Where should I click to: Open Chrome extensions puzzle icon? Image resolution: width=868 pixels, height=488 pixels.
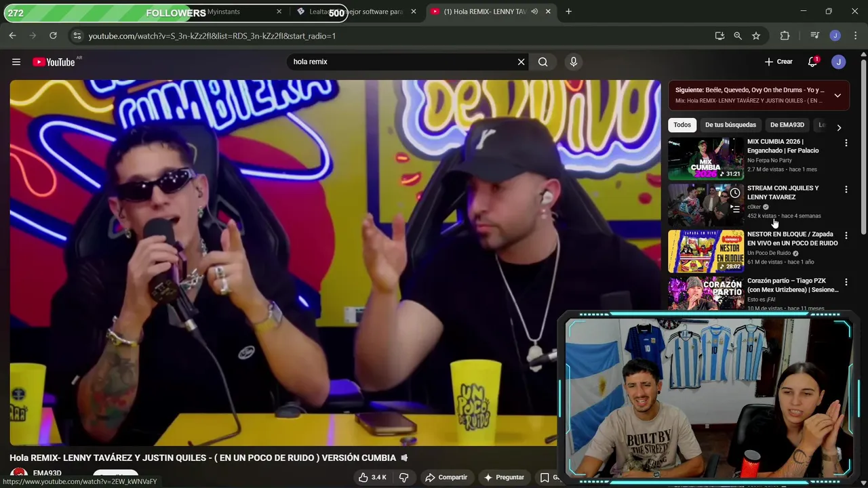pyautogui.click(x=785, y=36)
